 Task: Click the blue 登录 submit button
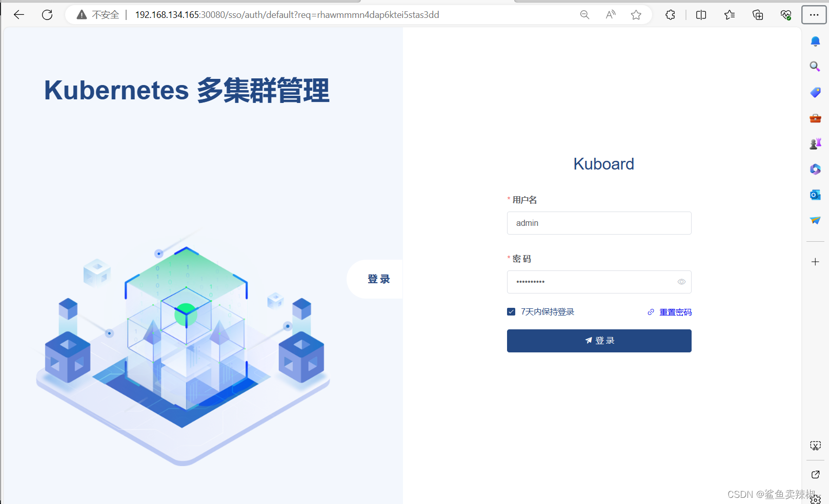[599, 341]
